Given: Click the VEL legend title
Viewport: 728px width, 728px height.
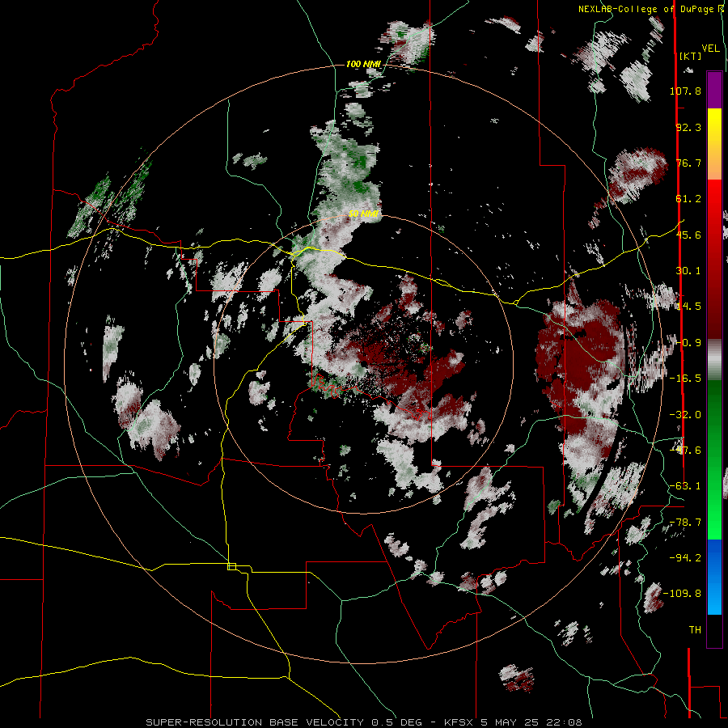Looking at the screenshot, I should 710,48.
